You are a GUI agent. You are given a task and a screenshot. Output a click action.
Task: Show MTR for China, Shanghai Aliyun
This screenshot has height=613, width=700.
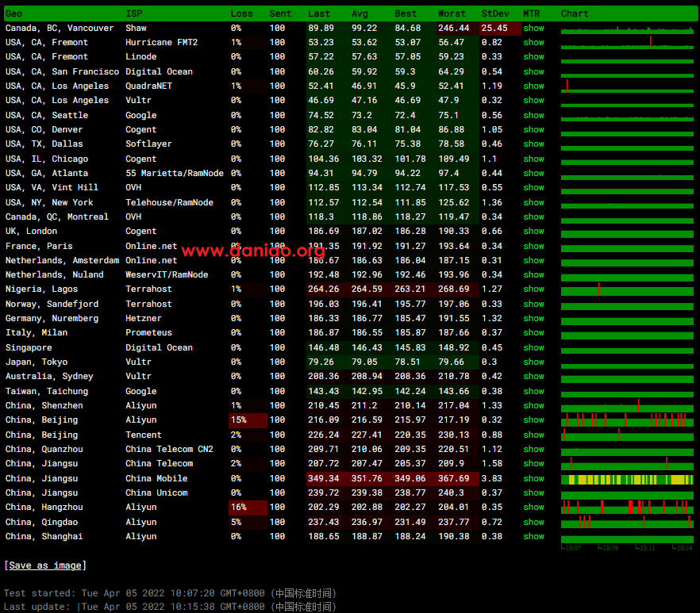pyautogui.click(x=533, y=536)
